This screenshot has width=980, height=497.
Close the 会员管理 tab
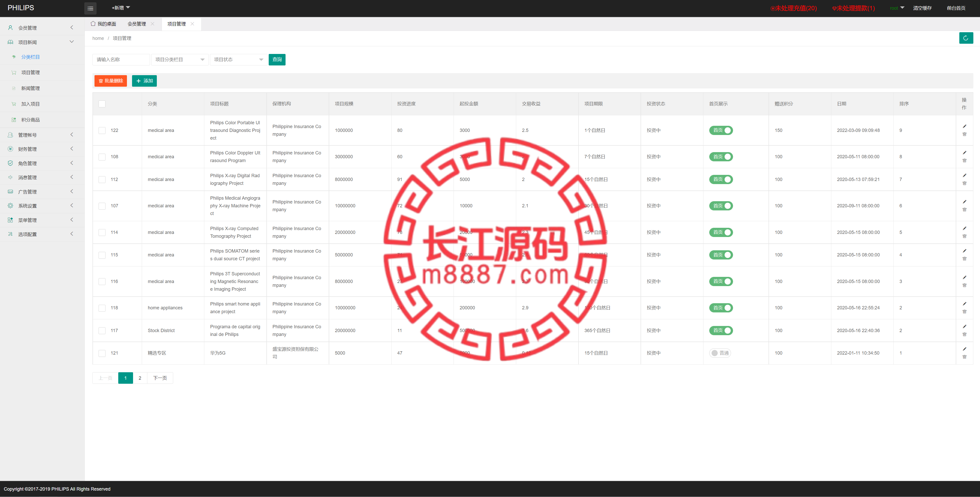pyautogui.click(x=152, y=24)
